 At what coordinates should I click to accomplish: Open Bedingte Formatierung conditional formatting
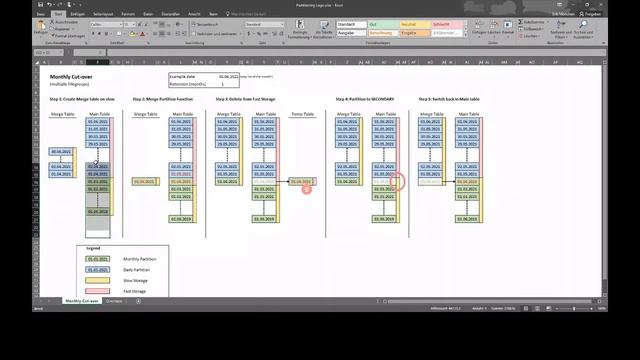[x=300, y=29]
